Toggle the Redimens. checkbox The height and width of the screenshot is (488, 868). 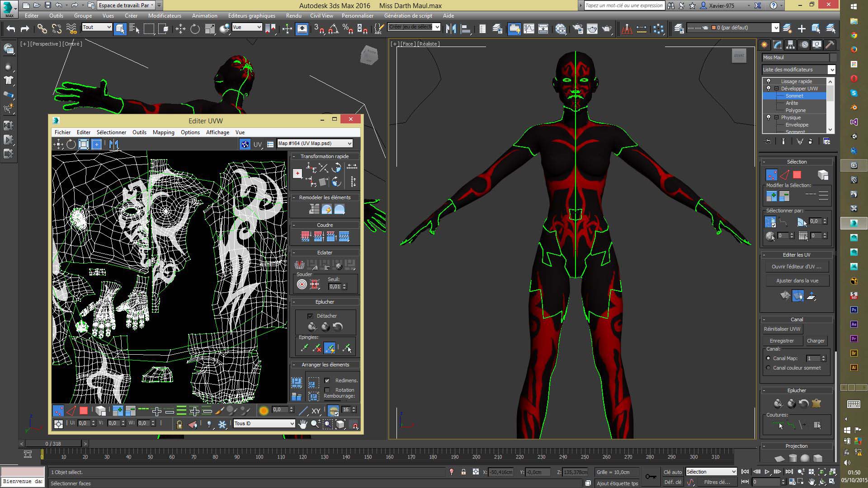click(327, 380)
